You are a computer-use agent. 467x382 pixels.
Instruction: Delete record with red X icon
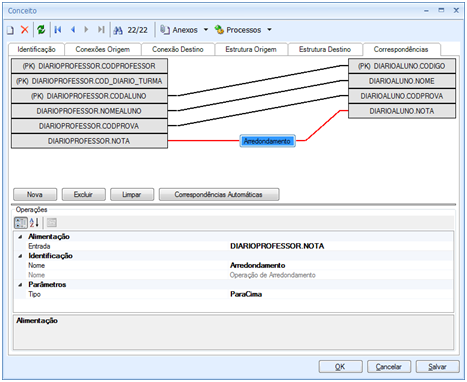coord(25,30)
